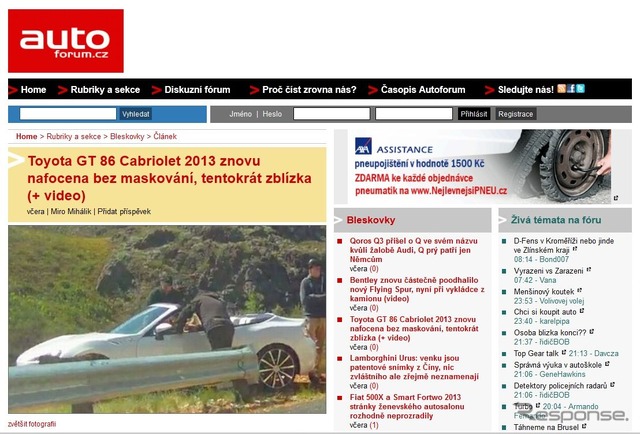Click zvětšit fotografii link

(x=32, y=424)
